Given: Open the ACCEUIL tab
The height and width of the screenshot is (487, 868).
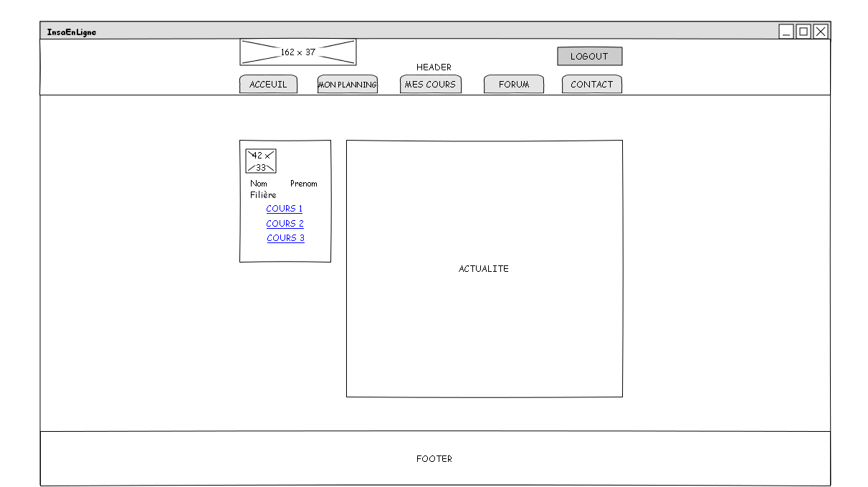Looking at the screenshot, I should click(268, 84).
